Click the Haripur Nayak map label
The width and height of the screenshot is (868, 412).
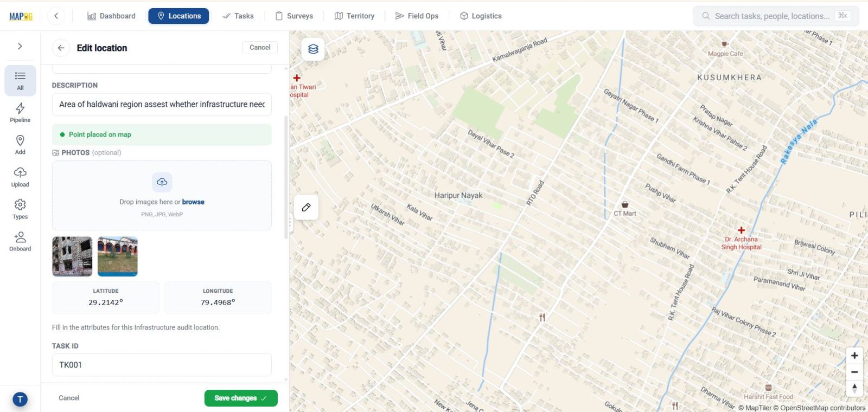[458, 195]
